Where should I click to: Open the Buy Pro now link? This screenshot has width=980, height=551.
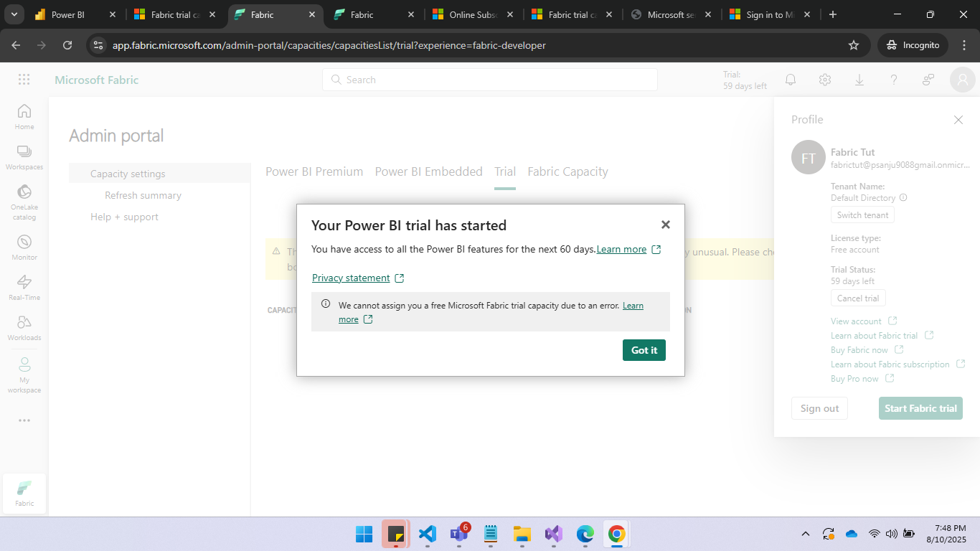854,379
